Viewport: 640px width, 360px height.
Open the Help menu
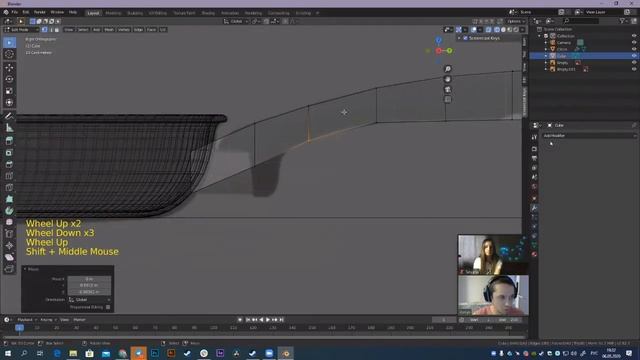pos(73,12)
